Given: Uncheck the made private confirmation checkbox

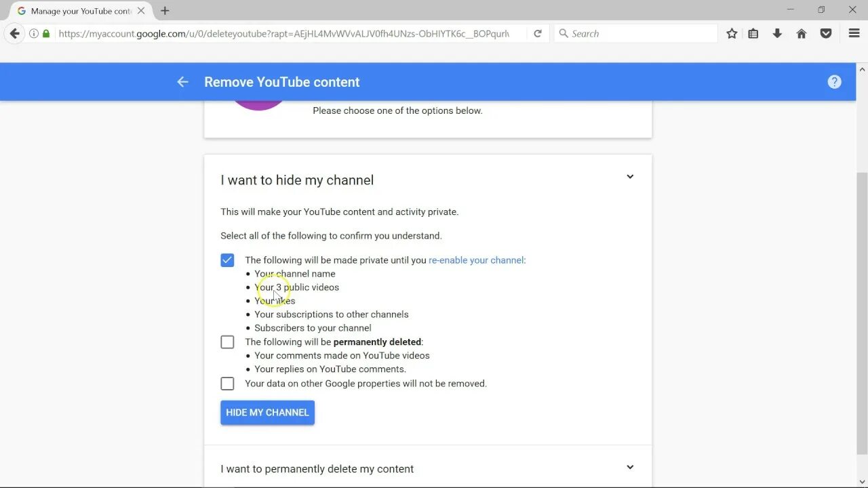Looking at the screenshot, I should pyautogui.click(x=227, y=260).
